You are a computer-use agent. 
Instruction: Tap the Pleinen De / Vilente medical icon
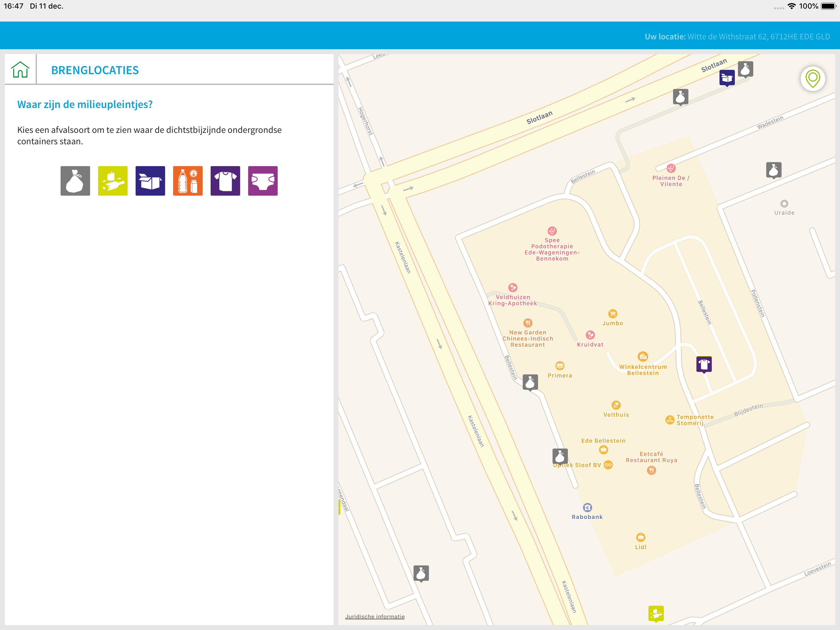[x=671, y=168]
